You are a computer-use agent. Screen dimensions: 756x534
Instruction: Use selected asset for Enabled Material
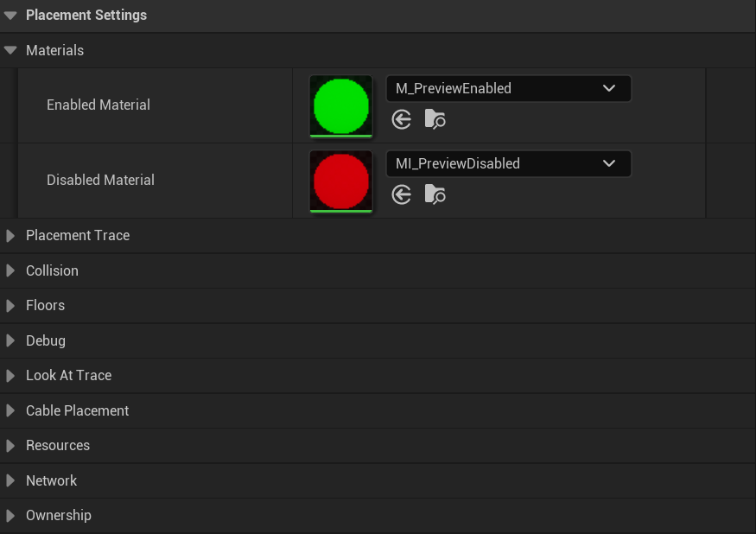pos(401,119)
